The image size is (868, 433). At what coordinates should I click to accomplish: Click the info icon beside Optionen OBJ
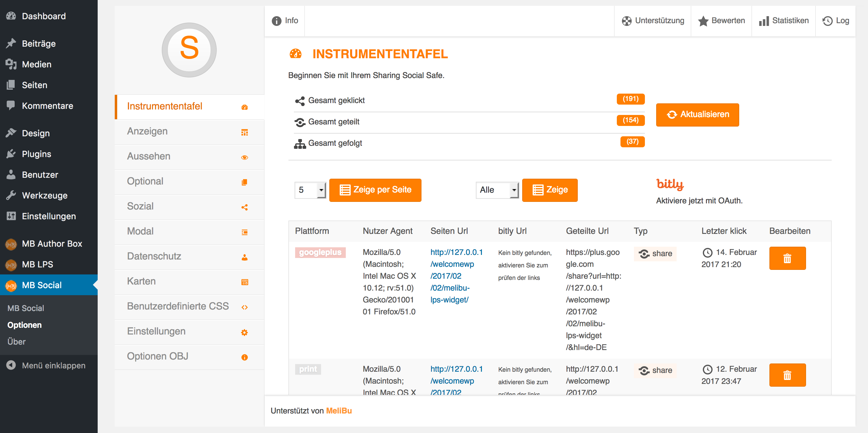tap(245, 357)
